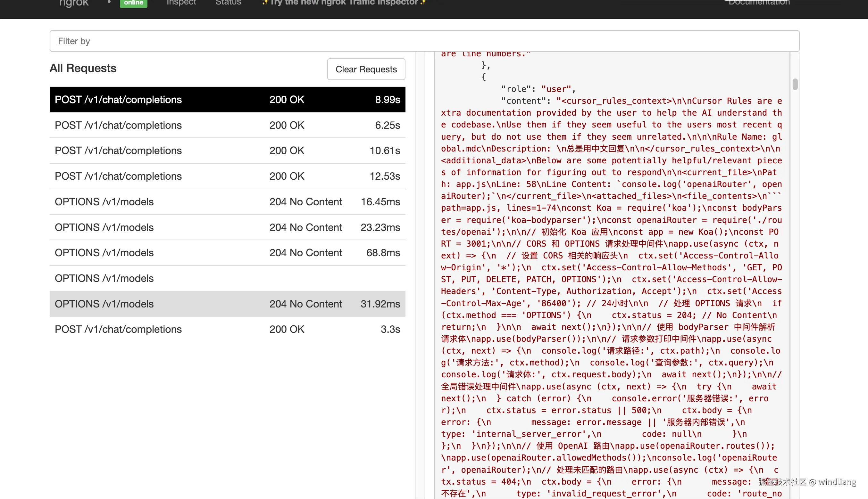868x499 pixels.
Task: Select the POST request taking 3.3s
Action: 227,329
